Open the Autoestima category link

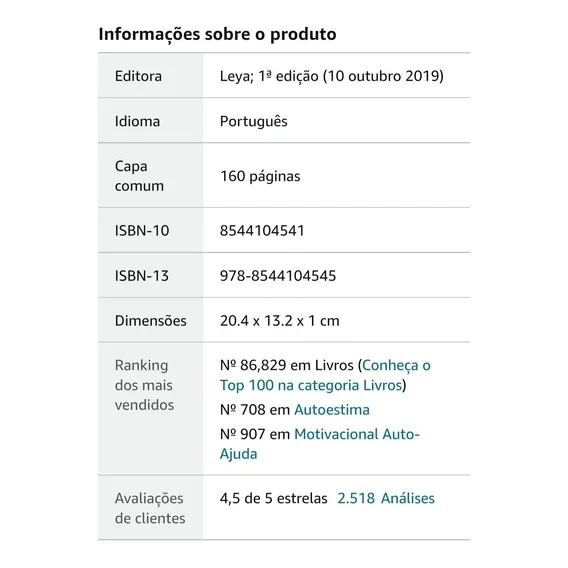(332, 410)
